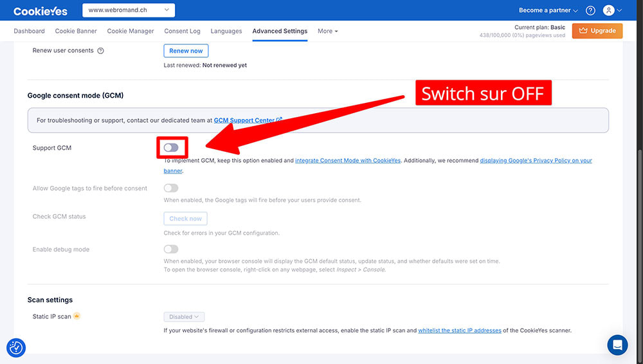Open the cookie preferences icon at bottom left
Viewport: 643px width, 364px height.
(x=16, y=347)
